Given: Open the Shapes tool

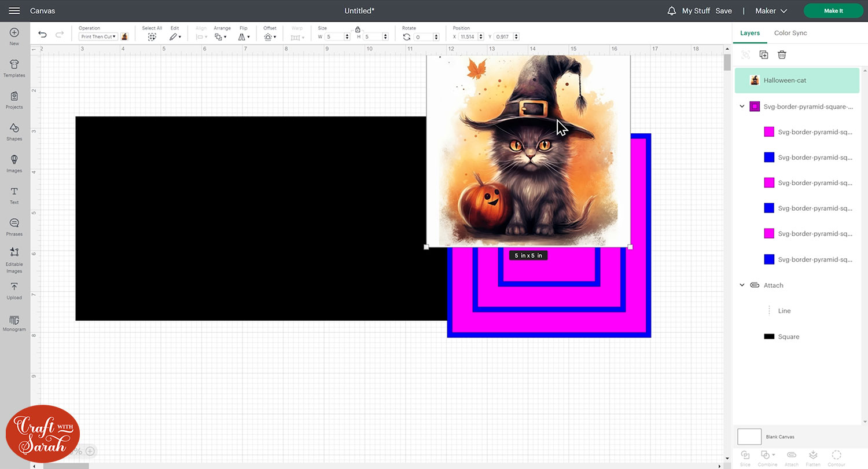Looking at the screenshot, I should [x=14, y=132].
